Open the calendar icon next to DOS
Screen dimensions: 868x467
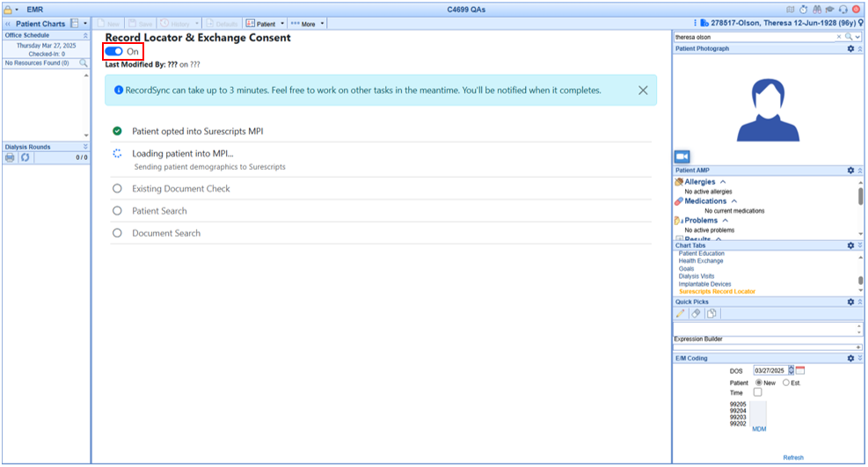[800, 370]
